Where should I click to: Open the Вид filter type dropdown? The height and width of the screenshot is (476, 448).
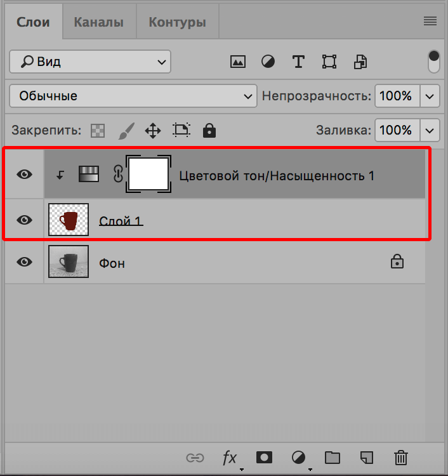[x=90, y=62]
